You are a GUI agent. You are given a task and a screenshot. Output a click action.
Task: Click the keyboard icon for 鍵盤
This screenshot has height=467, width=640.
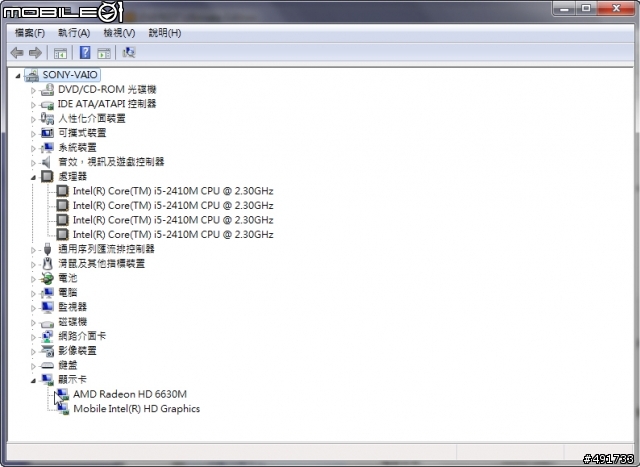point(47,365)
